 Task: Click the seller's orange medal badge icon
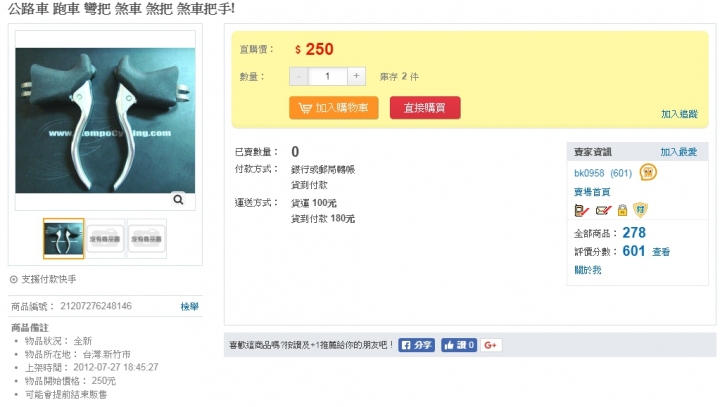pyautogui.click(x=648, y=172)
